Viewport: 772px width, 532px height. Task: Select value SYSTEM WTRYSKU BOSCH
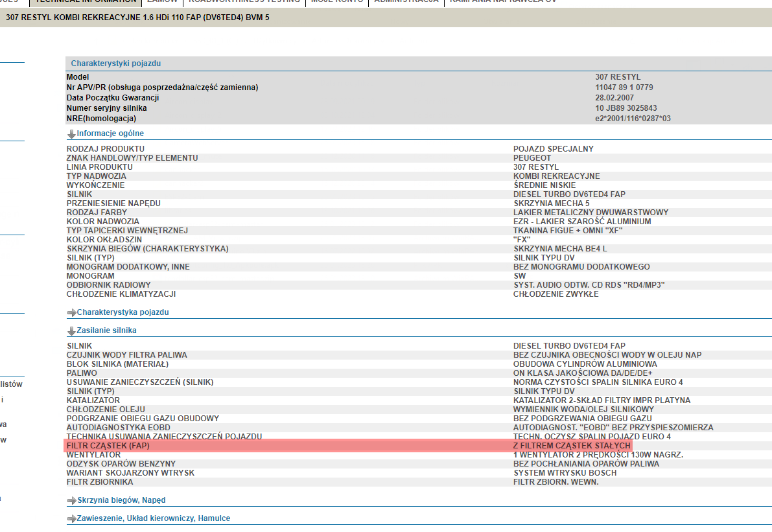[x=565, y=474]
